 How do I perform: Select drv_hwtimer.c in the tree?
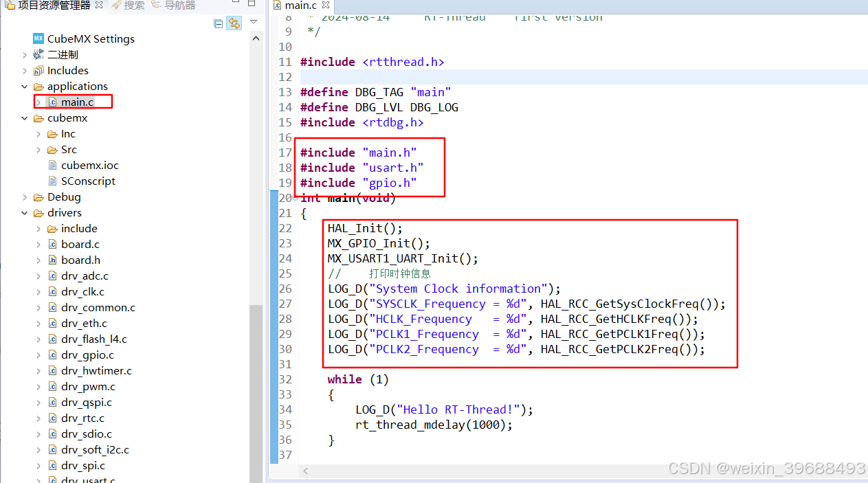pos(96,370)
